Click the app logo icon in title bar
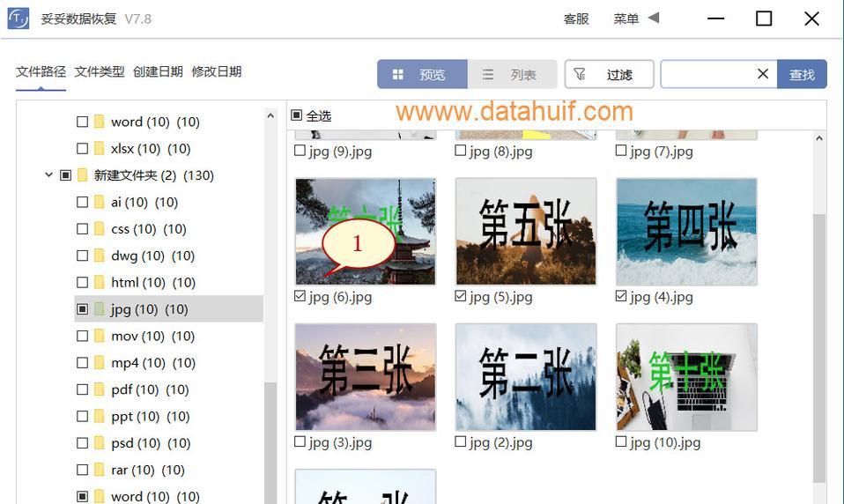Viewport: 844px width, 504px height. point(19,19)
